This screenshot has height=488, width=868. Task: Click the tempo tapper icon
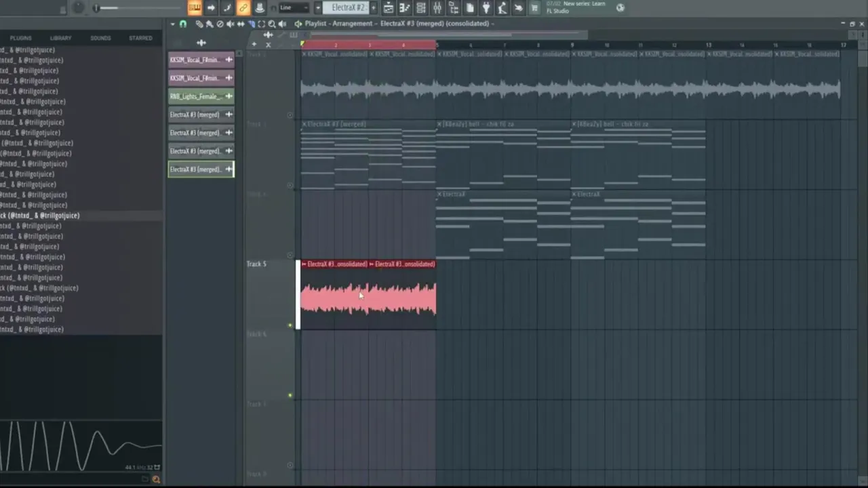click(x=502, y=7)
